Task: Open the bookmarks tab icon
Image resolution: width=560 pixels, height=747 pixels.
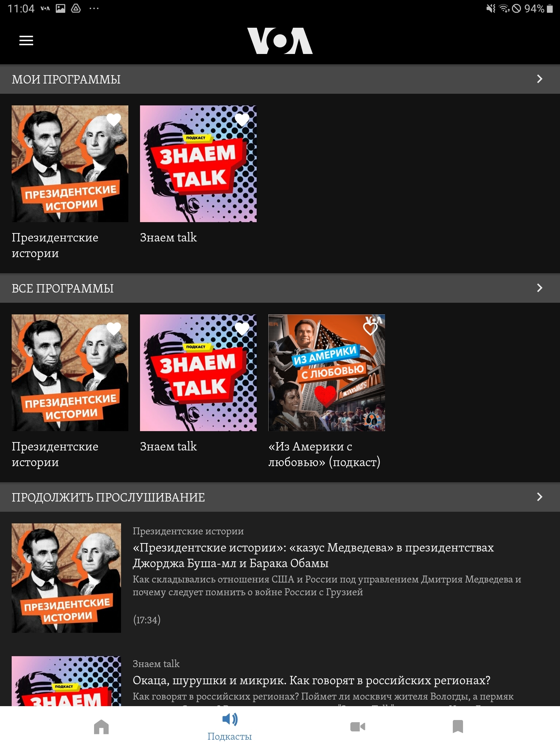Action: coord(458,727)
